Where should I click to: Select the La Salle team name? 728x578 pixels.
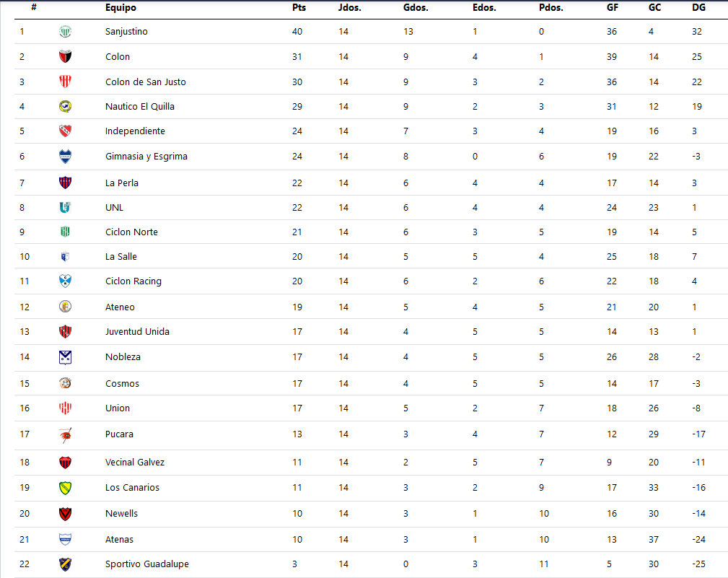[120, 256]
